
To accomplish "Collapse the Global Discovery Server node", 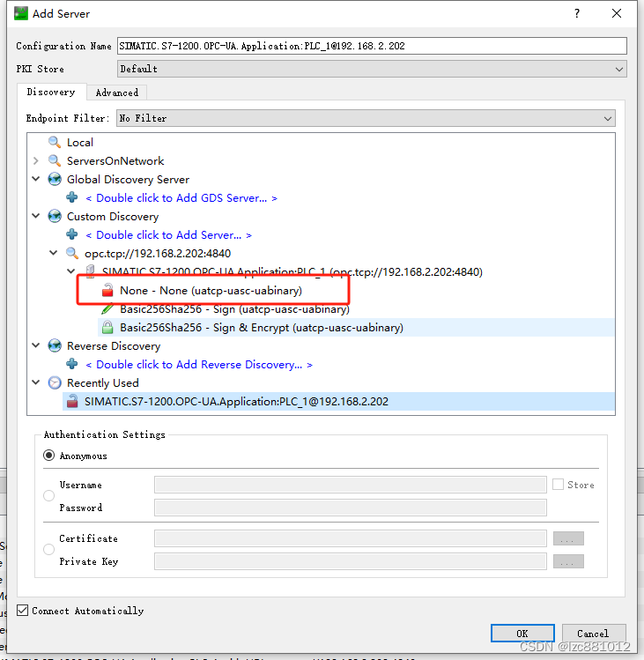I will point(36,179).
